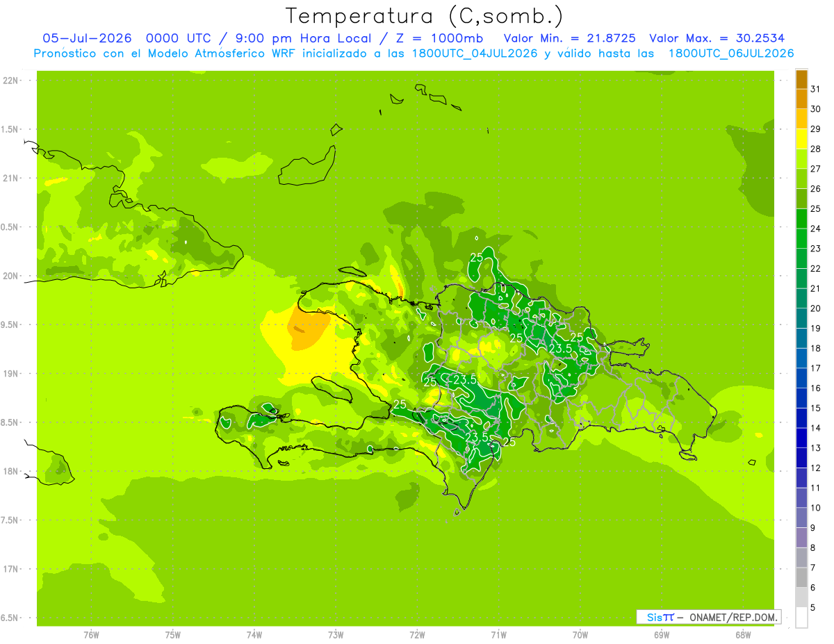Click the 20N latitude label

[x=10, y=276]
